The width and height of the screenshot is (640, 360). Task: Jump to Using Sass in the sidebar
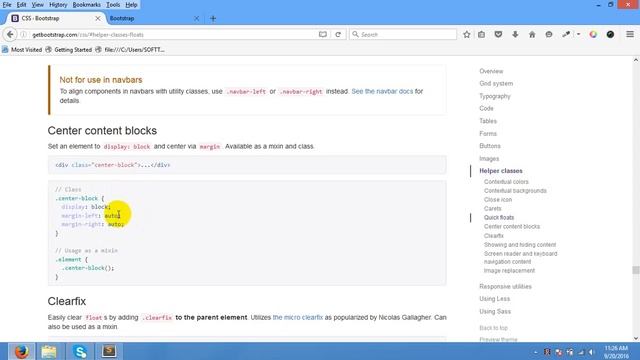coord(495,311)
